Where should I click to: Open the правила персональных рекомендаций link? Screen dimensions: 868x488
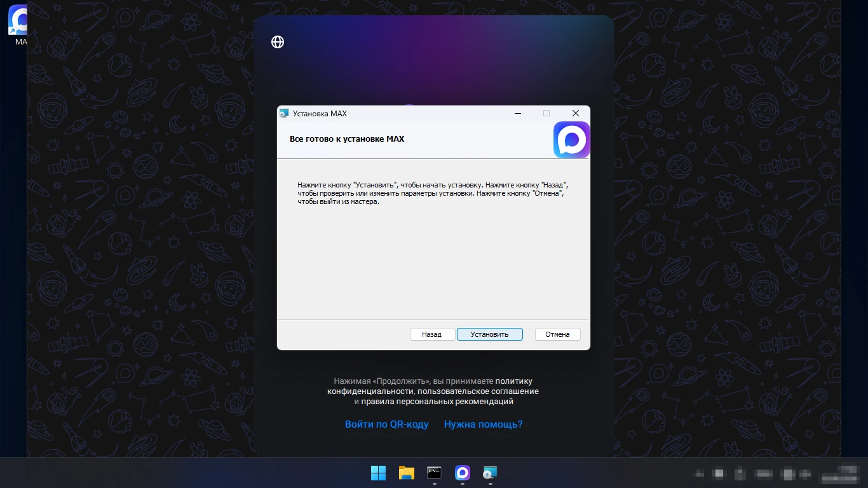437,402
